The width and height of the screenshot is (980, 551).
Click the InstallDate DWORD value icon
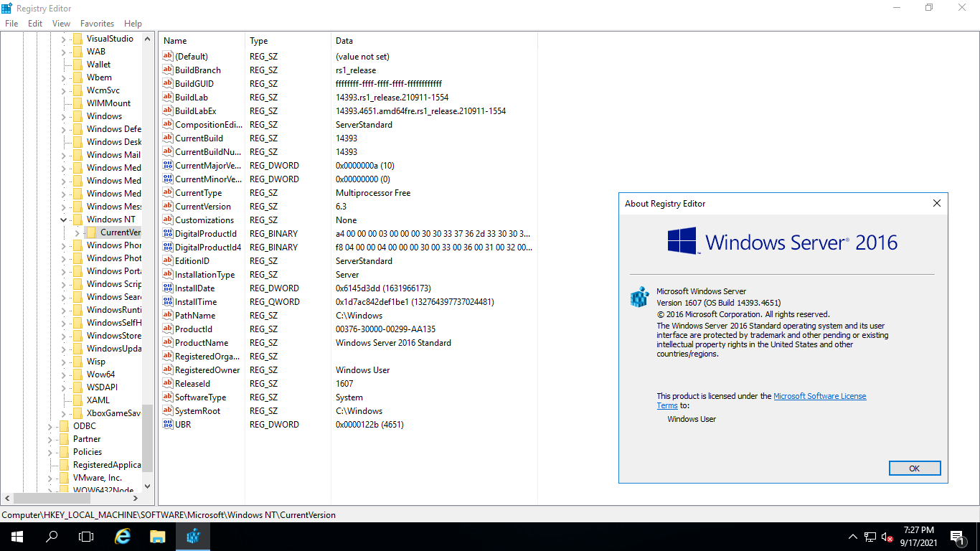(x=168, y=288)
